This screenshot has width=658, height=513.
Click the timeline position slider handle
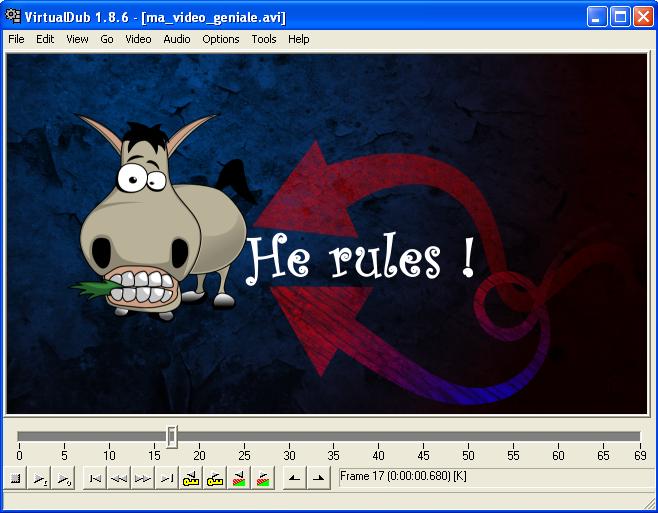coord(172,437)
